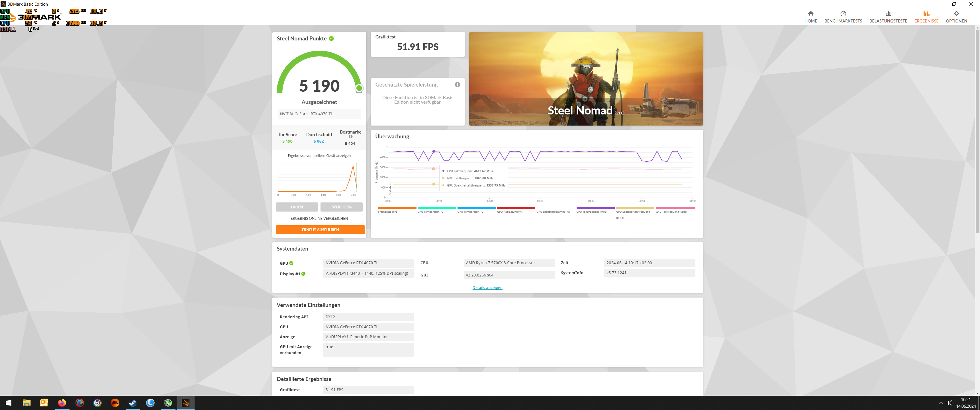Toggle CPU Taktfrequenz (MHz) chart series
The height and width of the screenshot is (410, 980).
(592, 212)
